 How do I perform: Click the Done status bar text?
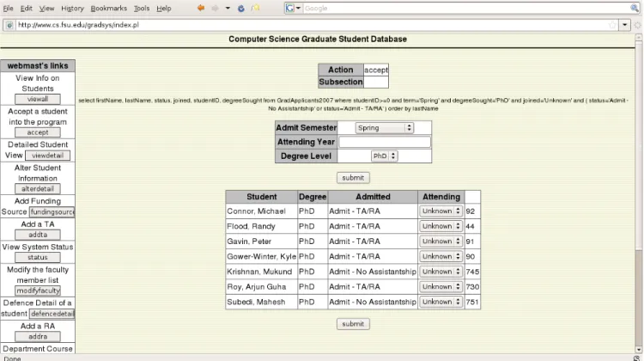[12, 358]
